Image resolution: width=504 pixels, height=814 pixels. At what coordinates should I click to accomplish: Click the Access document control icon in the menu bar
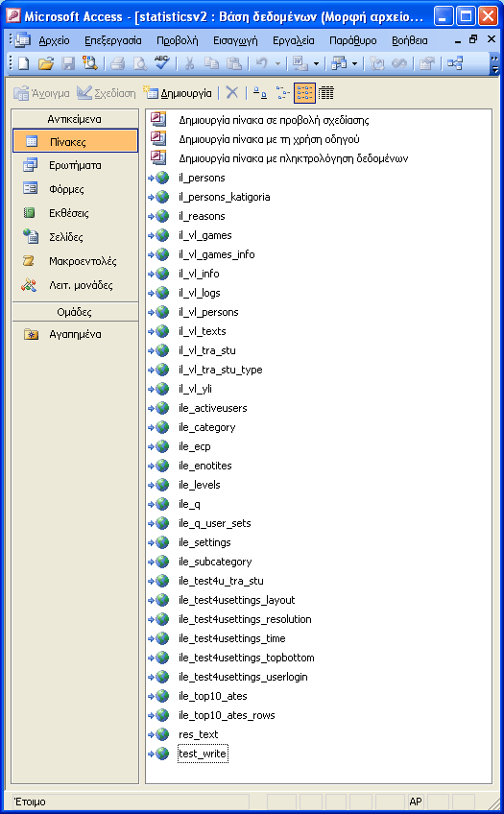pos(22,40)
